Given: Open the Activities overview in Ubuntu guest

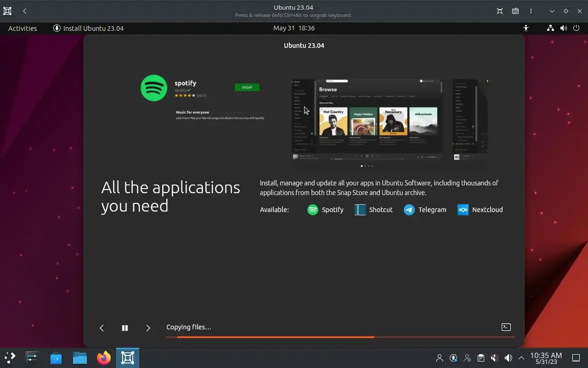Looking at the screenshot, I should [23, 28].
